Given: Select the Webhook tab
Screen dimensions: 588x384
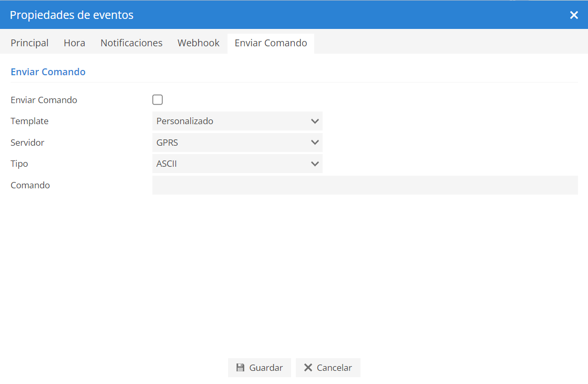Looking at the screenshot, I should pos(199,43).
